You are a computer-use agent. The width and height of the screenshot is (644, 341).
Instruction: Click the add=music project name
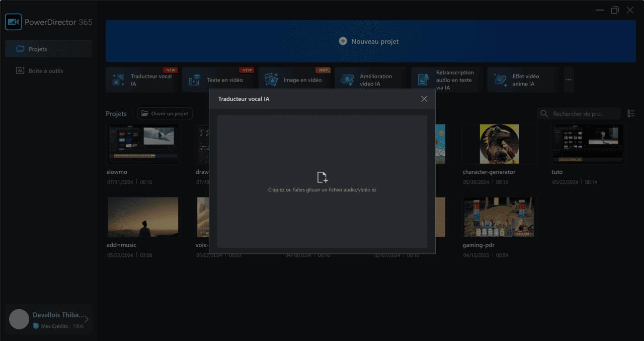(x=122, y=245)
